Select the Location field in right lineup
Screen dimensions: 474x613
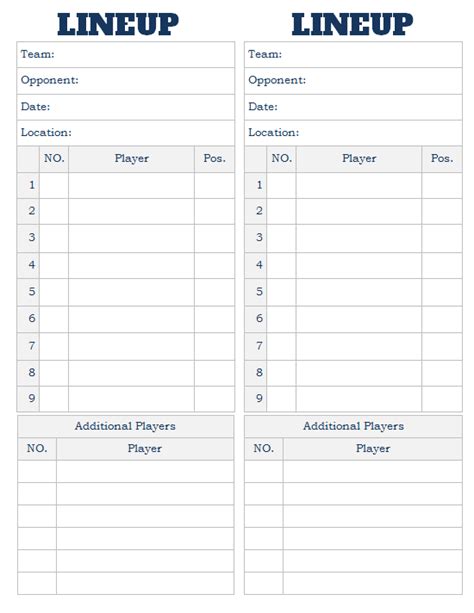tap(353, 133)
